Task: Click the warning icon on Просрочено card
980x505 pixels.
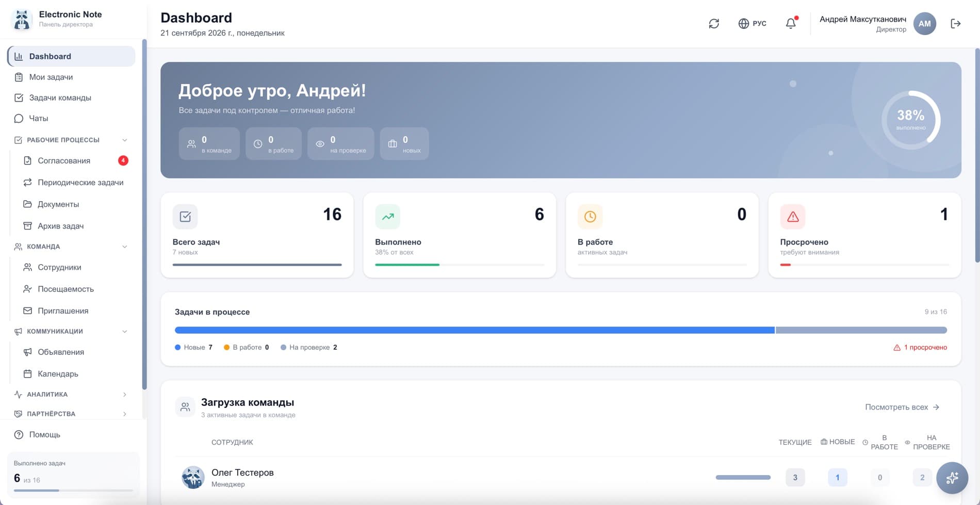Action: pos(793,217)
